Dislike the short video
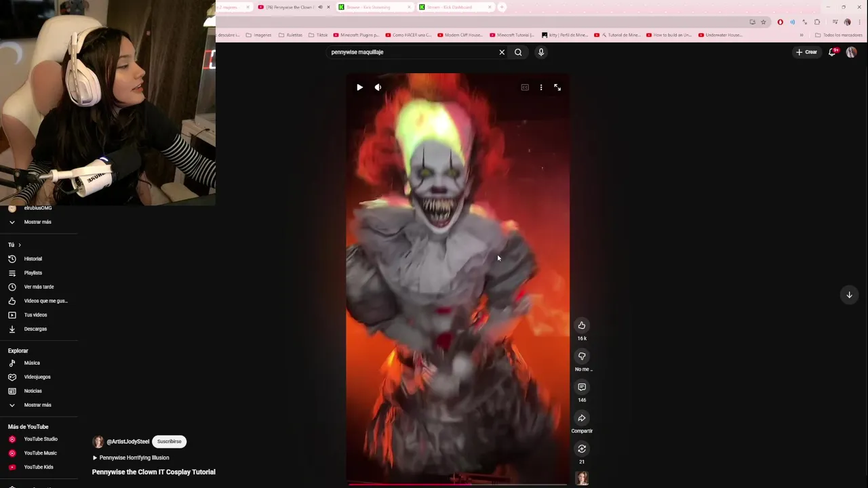Viewport: 868px width, 488px height. click(582, 357)
